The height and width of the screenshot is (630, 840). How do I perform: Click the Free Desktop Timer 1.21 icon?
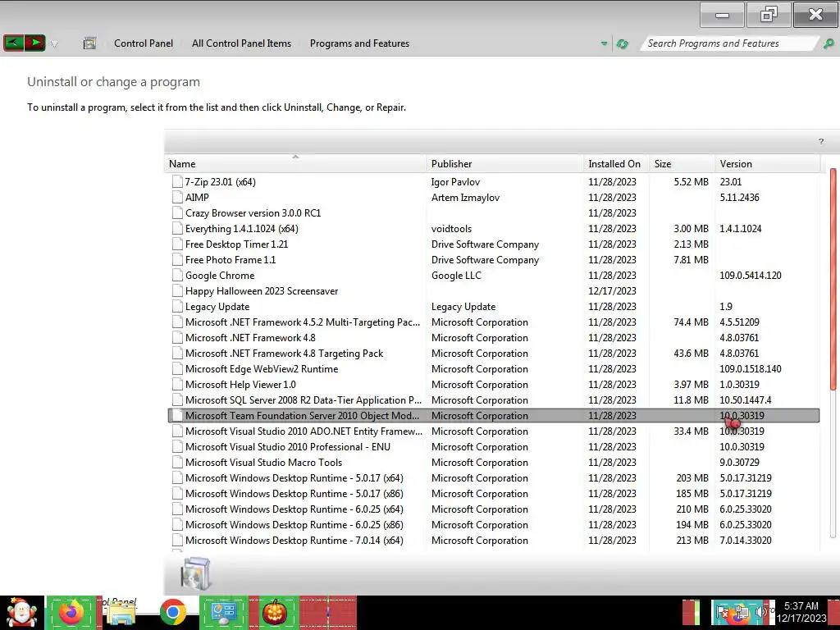pos(177,244)
